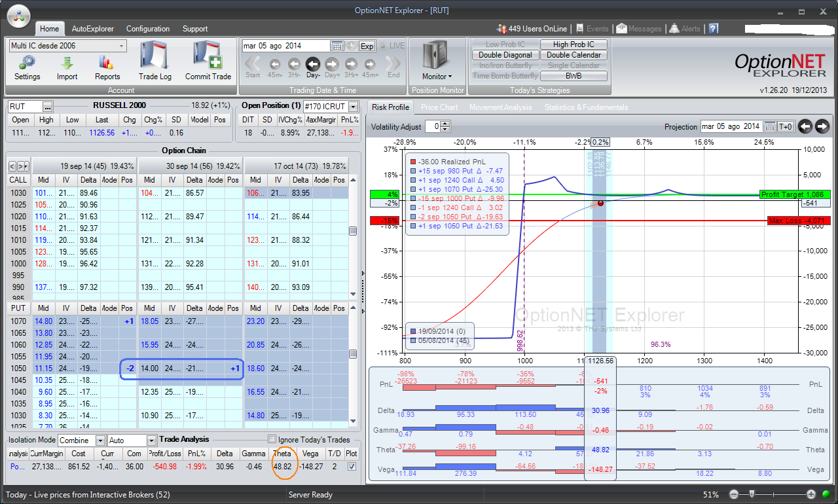838x504 pixels.
Task: Toggle the T+0 projection button
Action: [786, 126]
